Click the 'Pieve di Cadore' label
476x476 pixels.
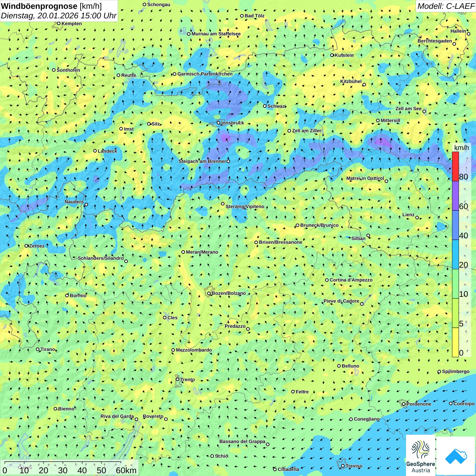pyautogui.click(x=341, y=301)
